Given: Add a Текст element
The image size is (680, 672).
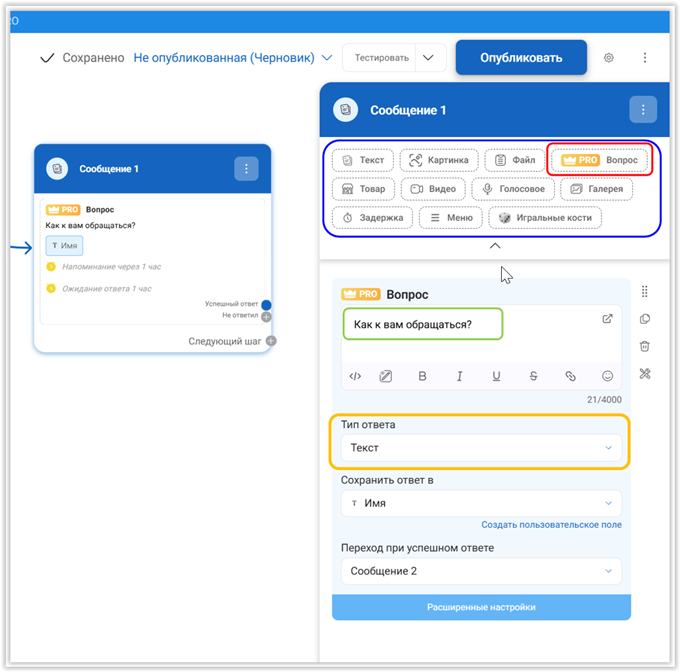Looking at the screenshot, I should pyautogui.click(x=363, y=160).
